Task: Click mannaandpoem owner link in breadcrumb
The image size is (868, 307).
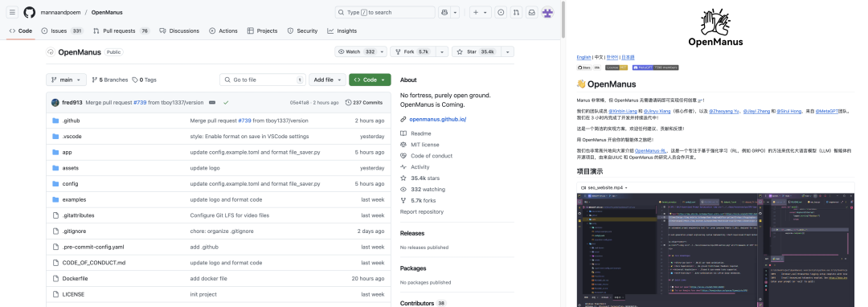Action: 60,12
